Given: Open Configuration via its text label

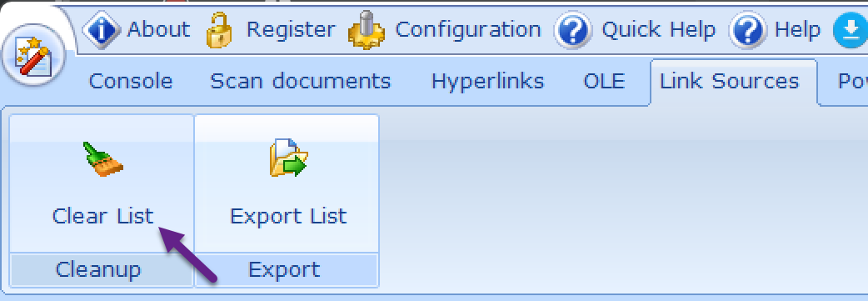Looking at the screenshot, I should click(468, 30).
